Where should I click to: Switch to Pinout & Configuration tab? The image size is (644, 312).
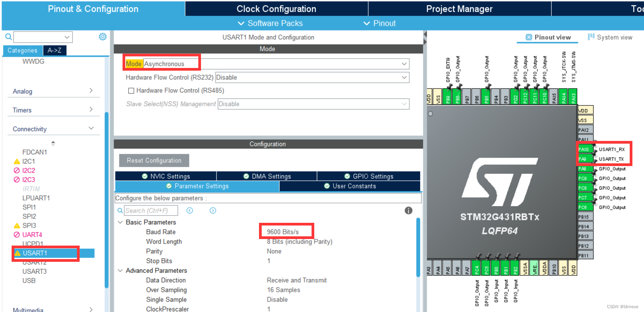click(x=93, y=8)
